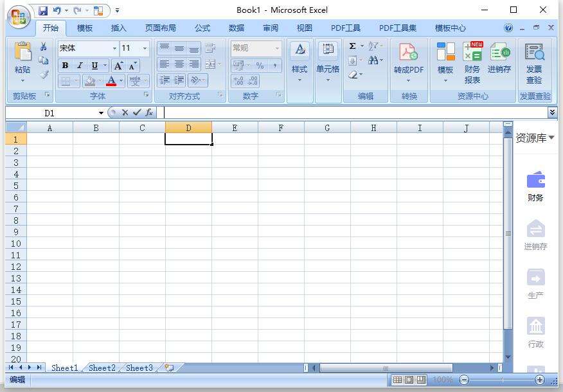The width and height of the screenshot is (563, 392).
Task: Open the PDF工具 ribbon tab
Action: pyautogui.click(x=345, y=28)
